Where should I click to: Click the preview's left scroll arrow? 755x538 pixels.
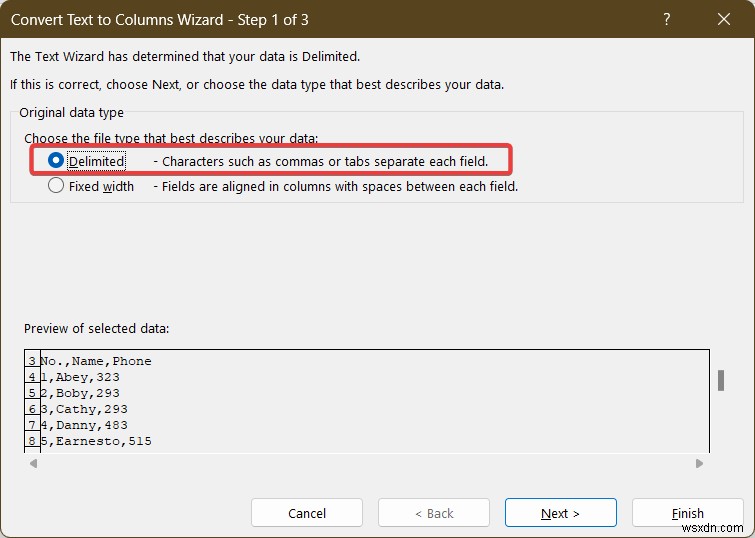33,463
